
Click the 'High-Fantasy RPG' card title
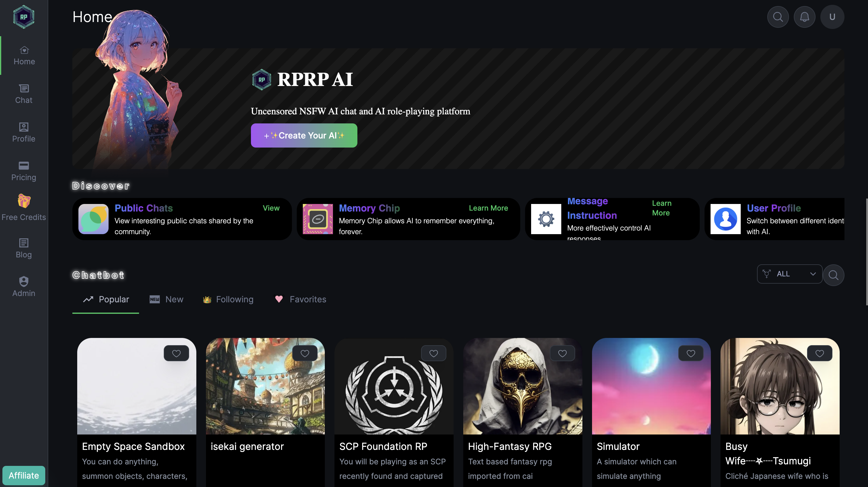(509, 446)
